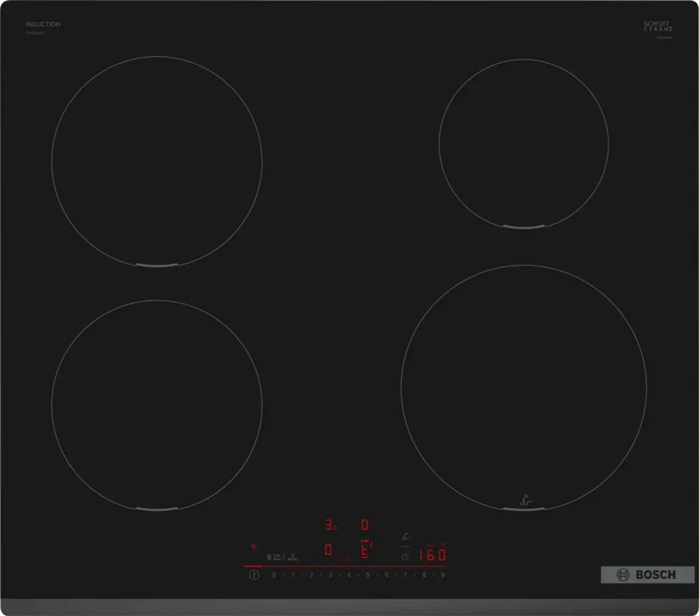The width and height of the screenshot is (699, 616).
Task: Set power level 9 on the slider
Action: [443, 575]
